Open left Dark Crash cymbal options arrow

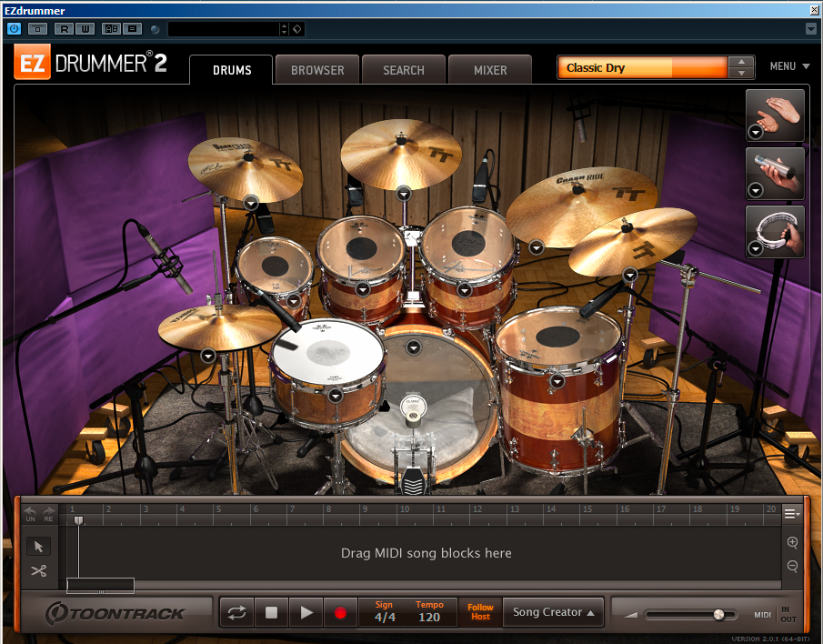[251, 203]
